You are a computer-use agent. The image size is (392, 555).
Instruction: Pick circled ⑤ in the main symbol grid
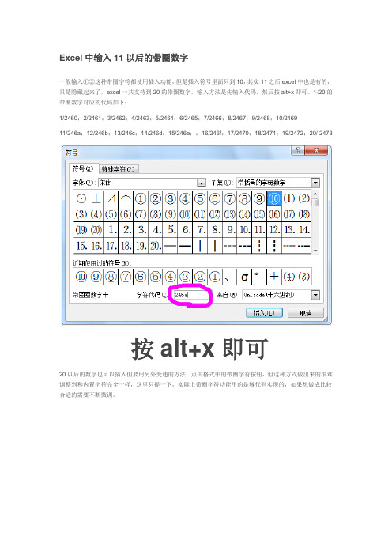[200, 198]
